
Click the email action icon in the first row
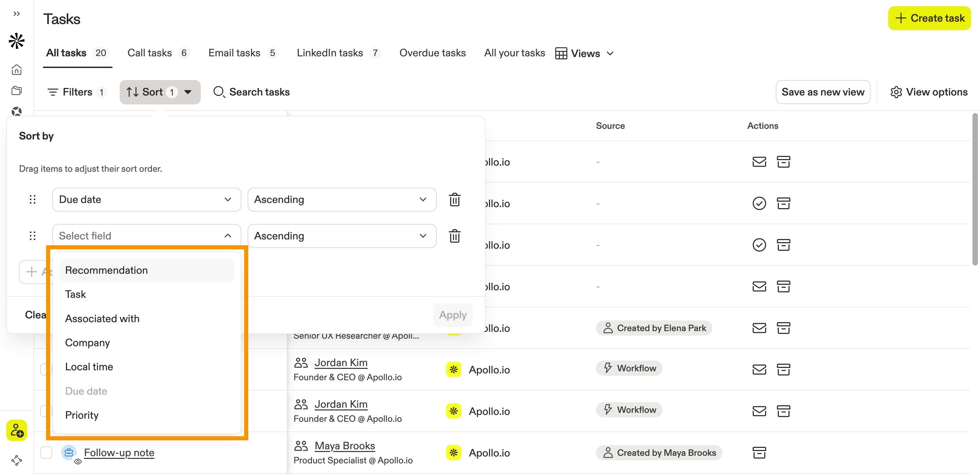(x=759, y=162)
